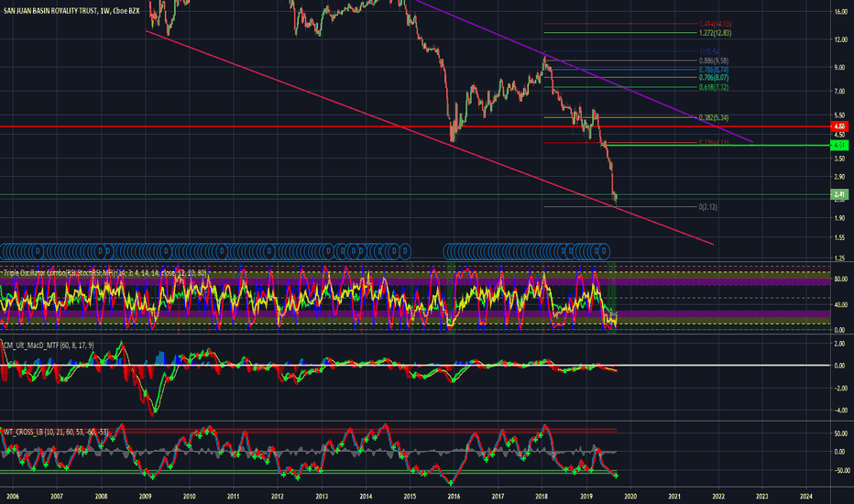Select the 0.618(7.32) Fibonacci level label
The width and height of the screenshot is (854, 504).
click(x=714, y=87)
